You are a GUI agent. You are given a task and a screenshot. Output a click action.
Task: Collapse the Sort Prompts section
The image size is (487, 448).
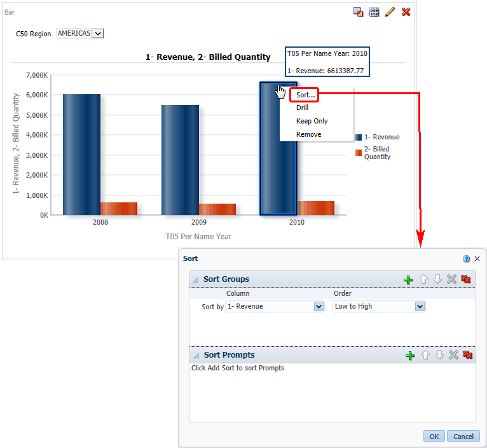[x=196, y=355]
